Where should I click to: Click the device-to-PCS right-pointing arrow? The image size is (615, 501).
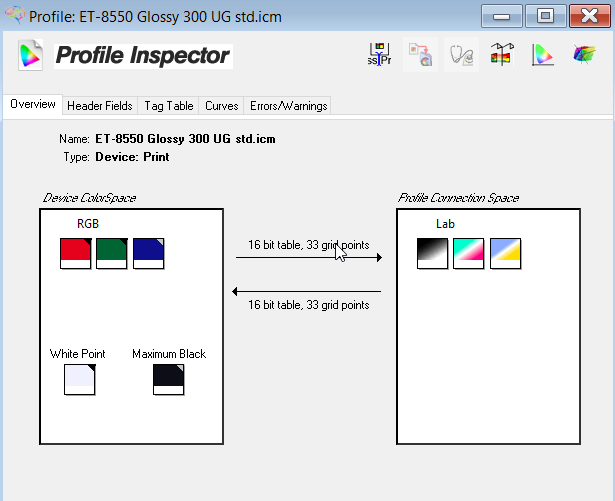coord(309,257)
